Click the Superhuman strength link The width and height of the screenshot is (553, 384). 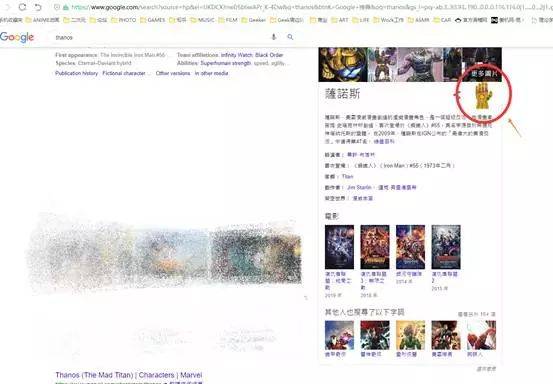(226, 63)
